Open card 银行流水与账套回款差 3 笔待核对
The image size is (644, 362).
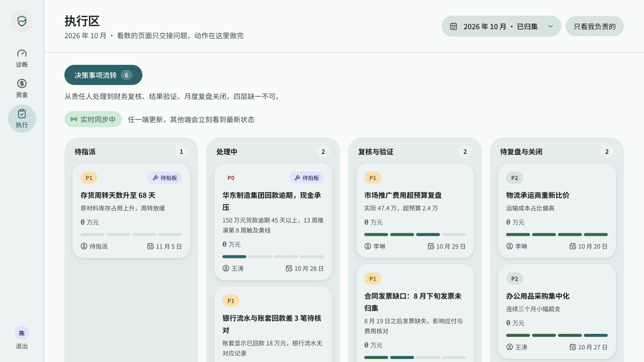[x=273, y=324]
